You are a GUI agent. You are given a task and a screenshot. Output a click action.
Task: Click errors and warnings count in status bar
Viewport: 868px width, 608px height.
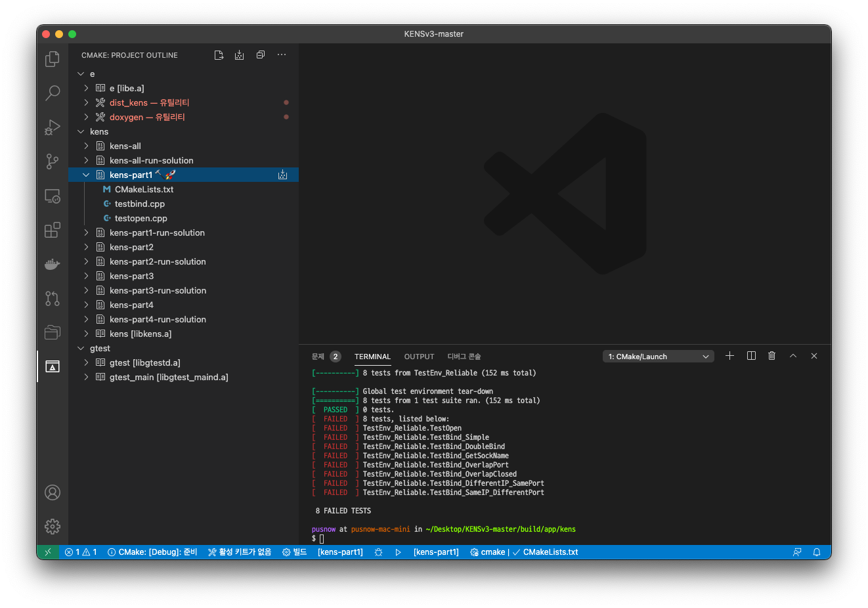81,552
